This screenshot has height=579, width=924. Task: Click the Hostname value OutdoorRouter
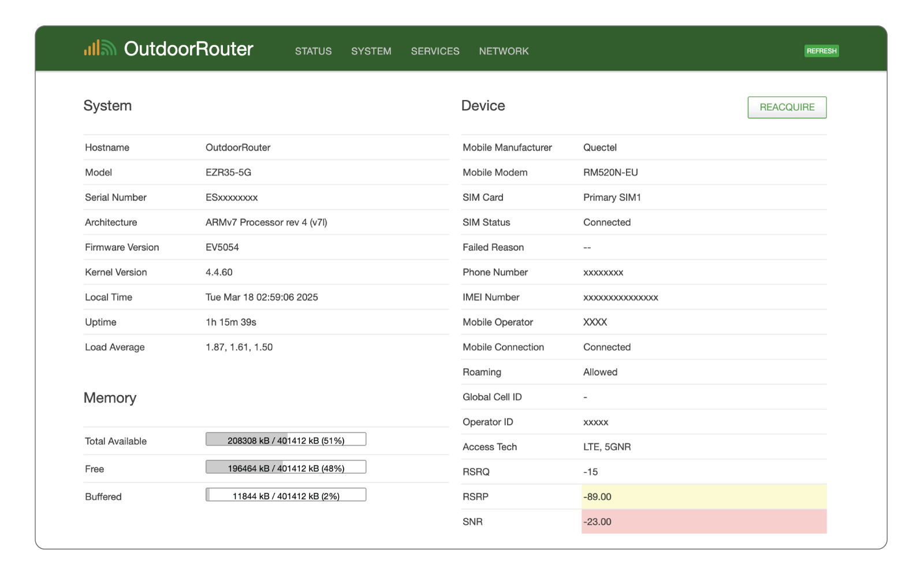point(238,148)
